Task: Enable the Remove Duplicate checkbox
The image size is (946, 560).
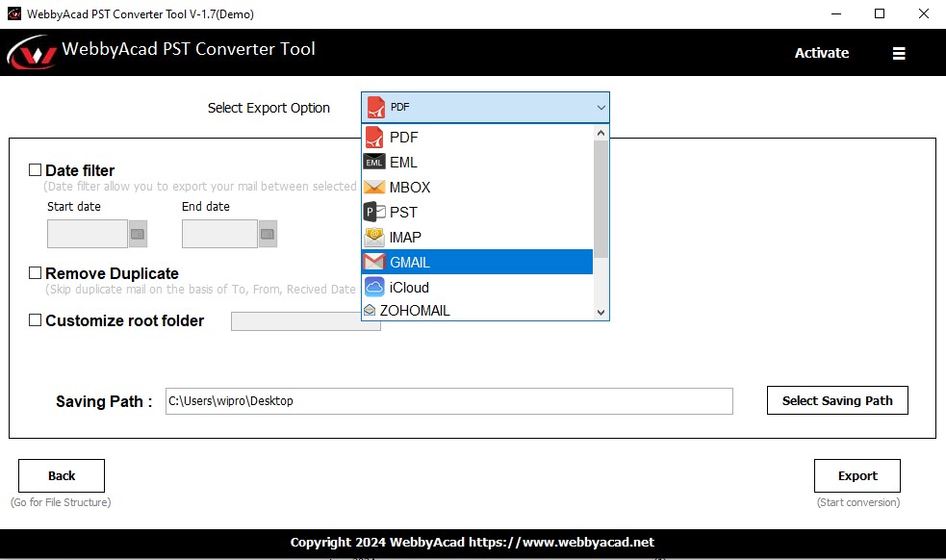Action: 35,273
